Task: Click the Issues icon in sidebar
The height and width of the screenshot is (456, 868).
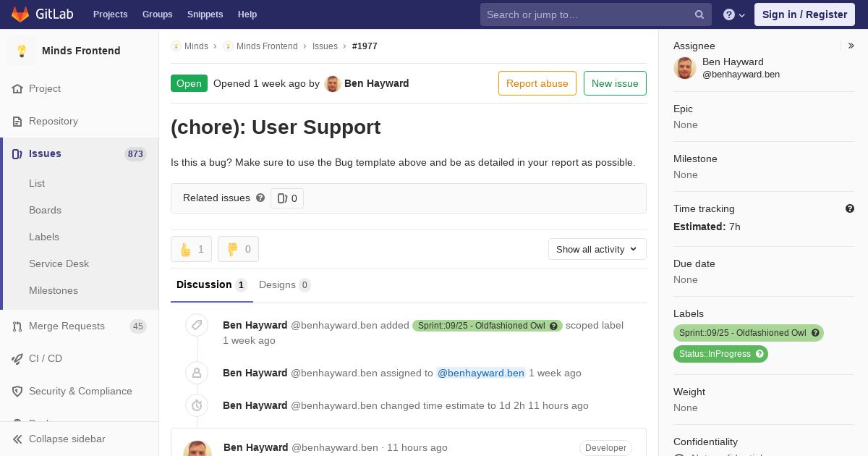Action: pyautogui.click(x=17, y=153)
